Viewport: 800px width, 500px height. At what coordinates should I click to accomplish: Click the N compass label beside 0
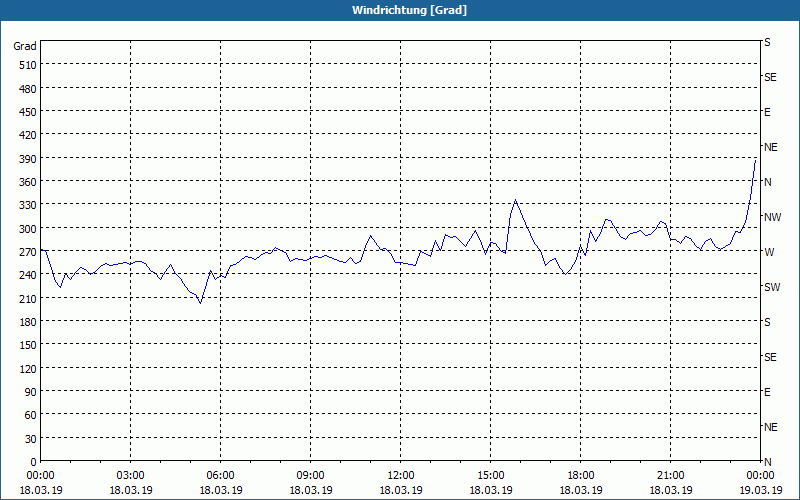click(768, 462)
